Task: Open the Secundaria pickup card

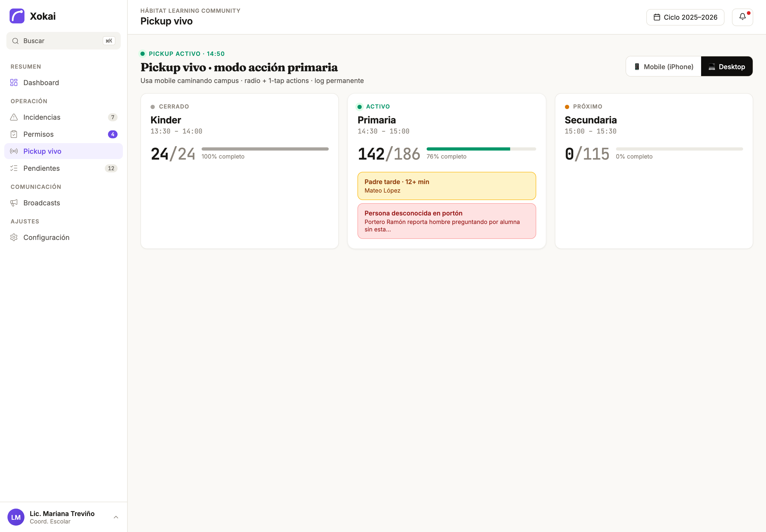Action: pyautogui.click(x=654, y=171)
